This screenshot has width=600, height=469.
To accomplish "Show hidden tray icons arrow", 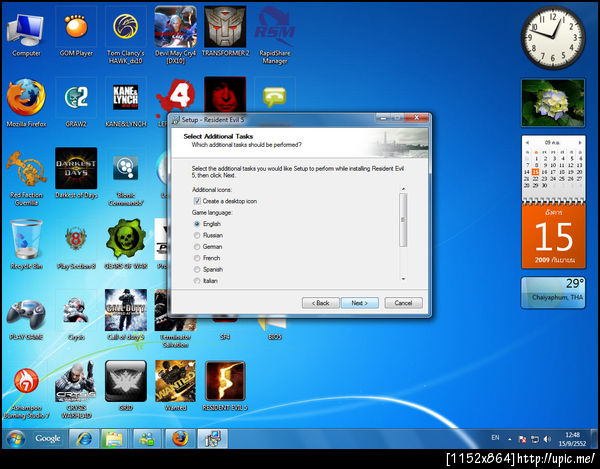I will click(510, 439).
